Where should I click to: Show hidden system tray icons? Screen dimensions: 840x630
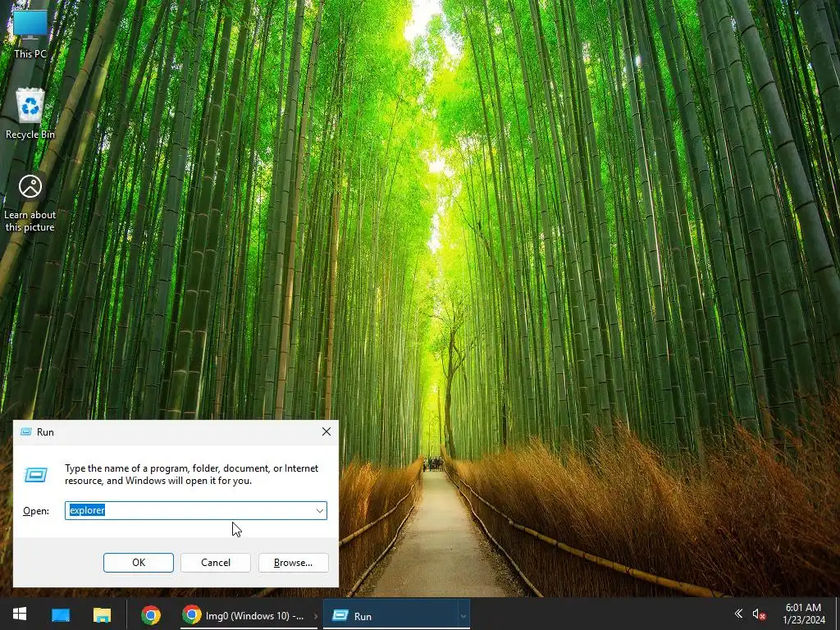738,614
